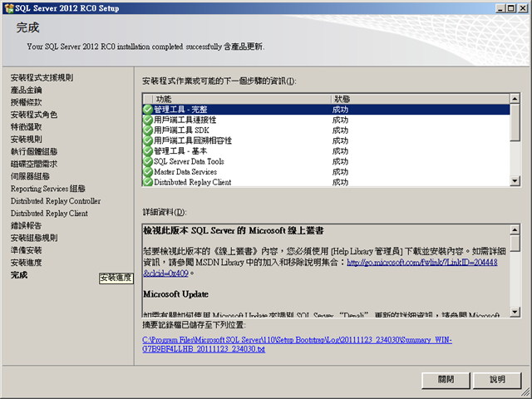Maximize the SQL Server Setup window
The width and height of the screenshot is (532, 399).
coord(510,8)
